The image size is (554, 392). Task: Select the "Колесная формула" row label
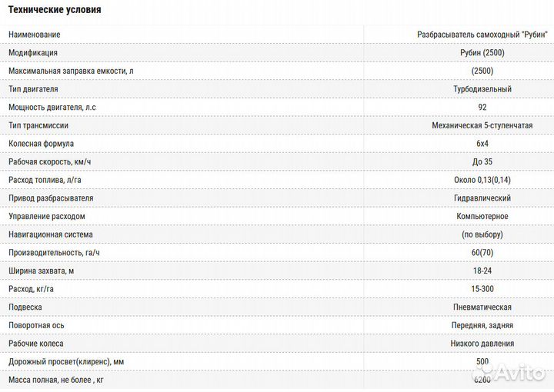coord(40,144)
